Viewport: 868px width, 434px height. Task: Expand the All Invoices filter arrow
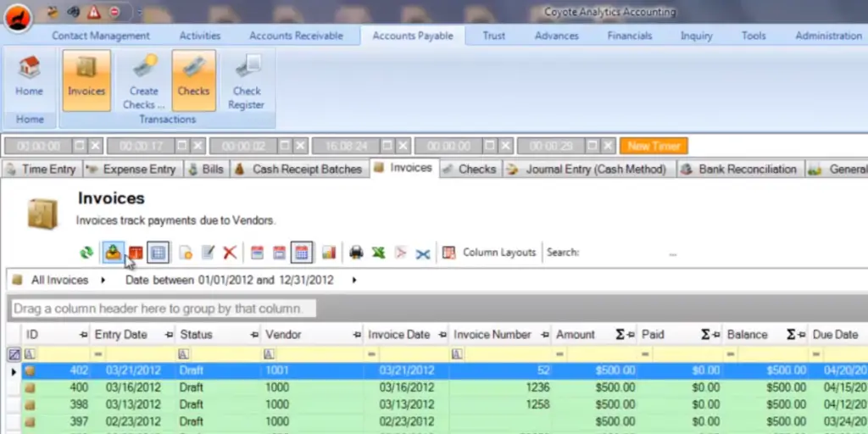[103, 280]
